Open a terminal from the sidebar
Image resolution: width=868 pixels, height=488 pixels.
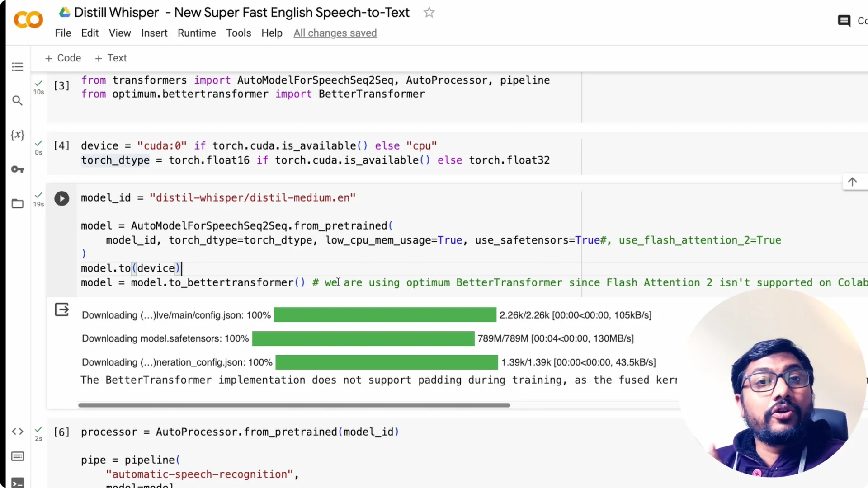coord(17,482)
